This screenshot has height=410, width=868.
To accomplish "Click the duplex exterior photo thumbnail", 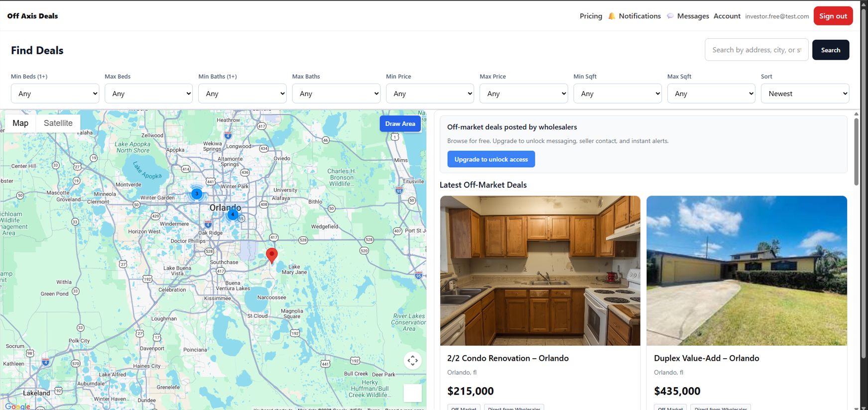I will pyautogui.click(x=746, y=271).
